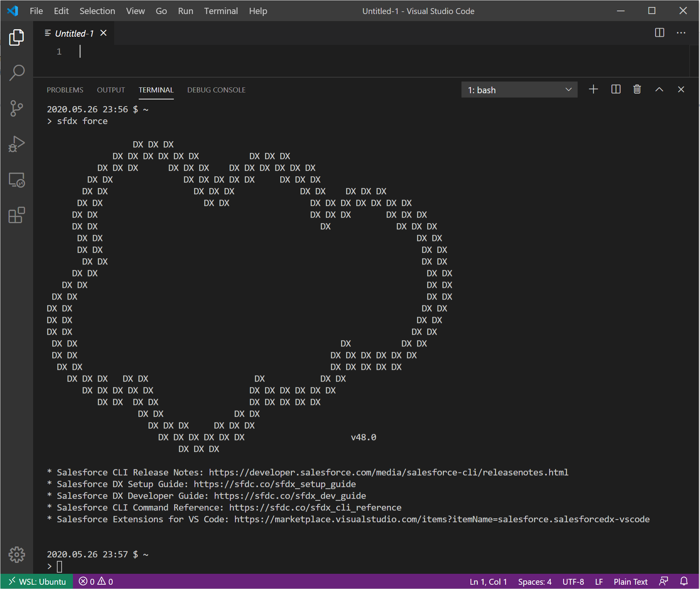Open the Help menu
Viewport: 700px width, 589px height.
258,11
